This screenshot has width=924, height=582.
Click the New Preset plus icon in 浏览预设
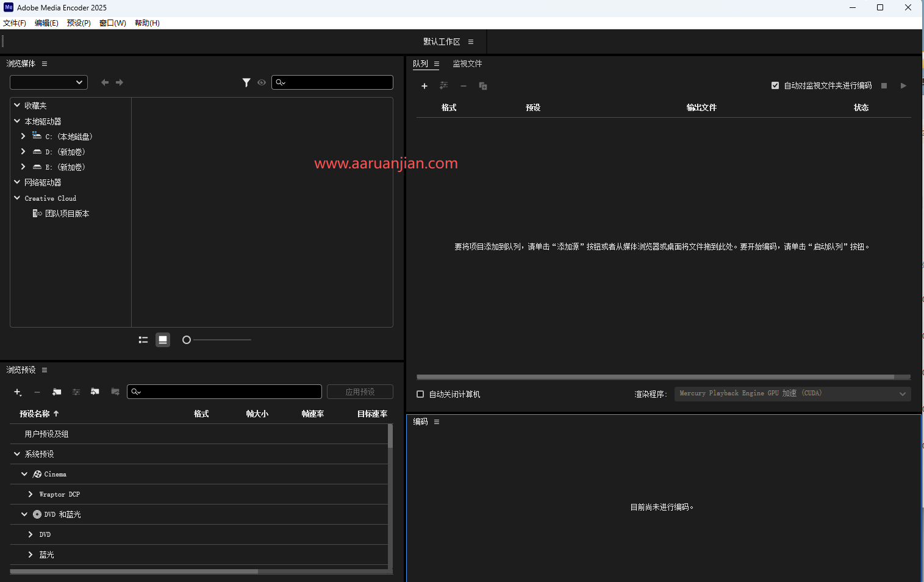[x=18, y=392]
